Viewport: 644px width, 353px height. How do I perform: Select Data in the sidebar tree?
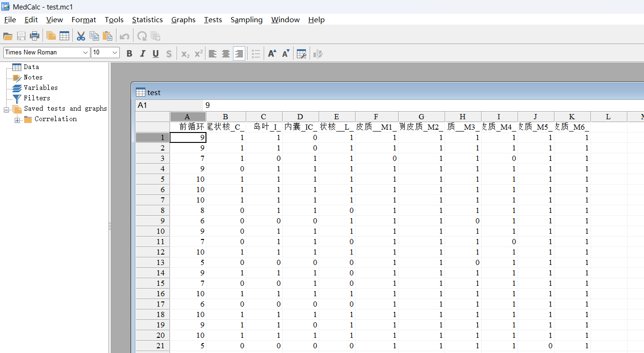31,67
